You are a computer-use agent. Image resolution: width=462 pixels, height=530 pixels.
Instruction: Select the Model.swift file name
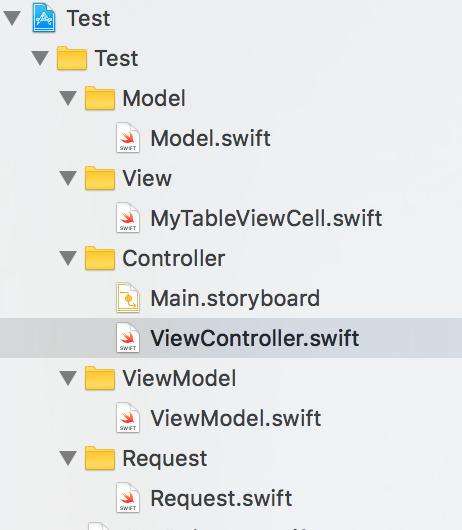(210, 138)
